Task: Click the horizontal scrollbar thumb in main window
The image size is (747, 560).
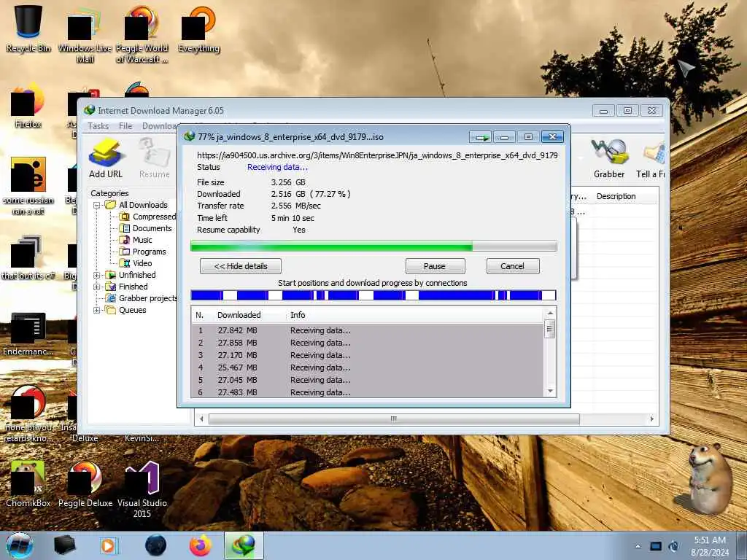Action: 394,419
